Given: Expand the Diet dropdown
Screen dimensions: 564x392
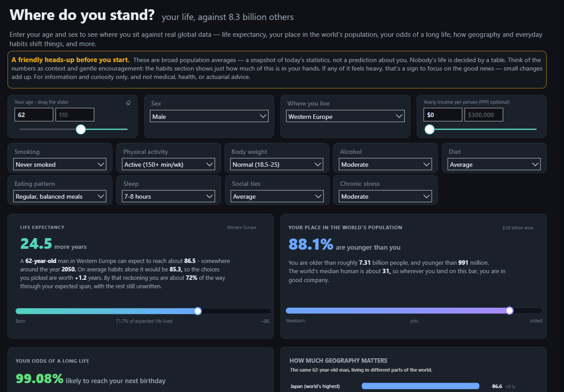Looking at the screenshot, I should (x=494, y=164).
